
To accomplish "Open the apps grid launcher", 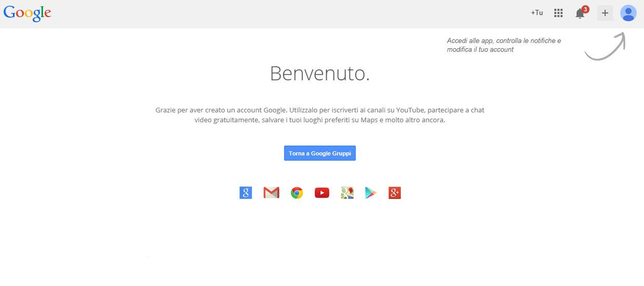I will point(558,13).
